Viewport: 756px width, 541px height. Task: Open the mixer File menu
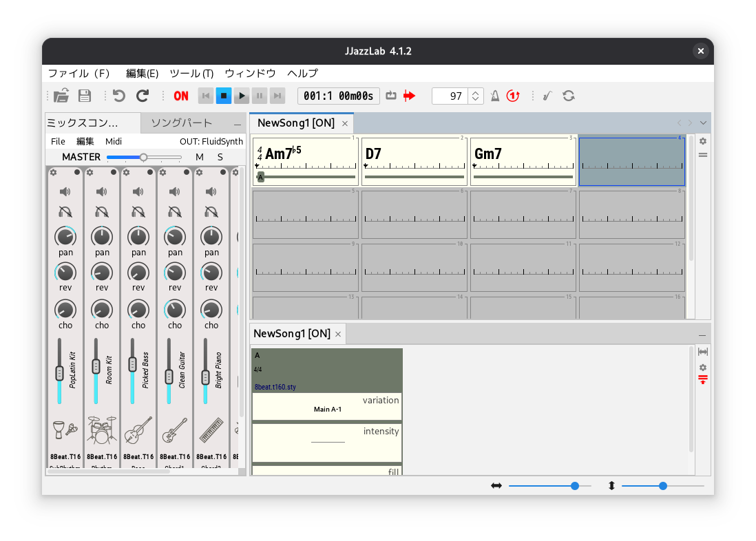[58, 141]
